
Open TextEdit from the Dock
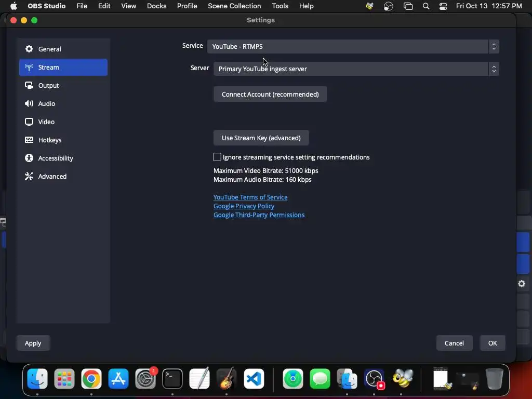coord(199,378)
